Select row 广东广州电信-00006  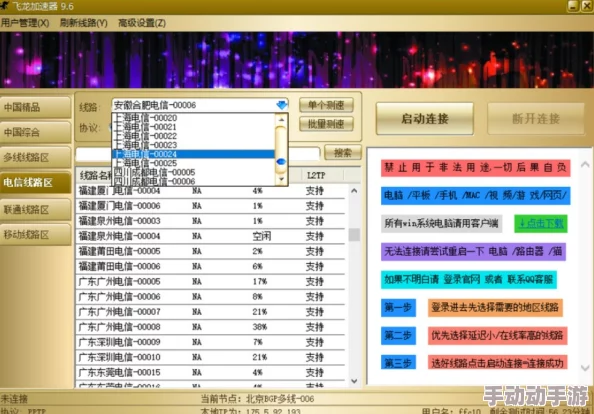(211, 297)
